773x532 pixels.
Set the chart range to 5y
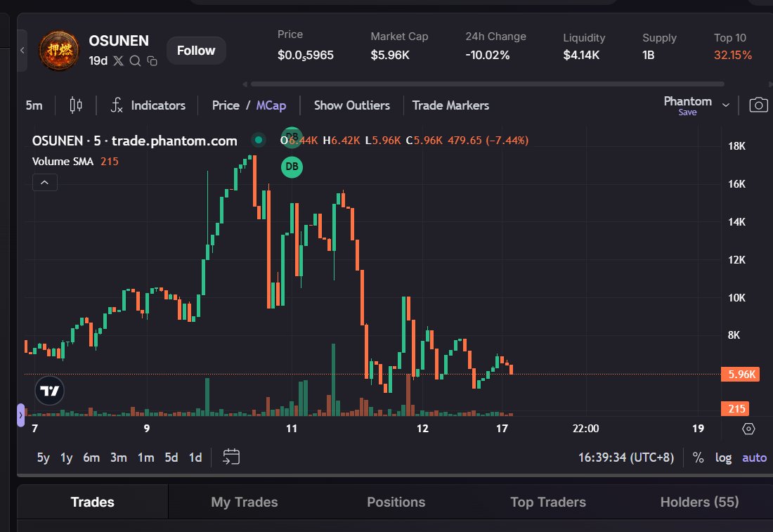coord(44,458)
